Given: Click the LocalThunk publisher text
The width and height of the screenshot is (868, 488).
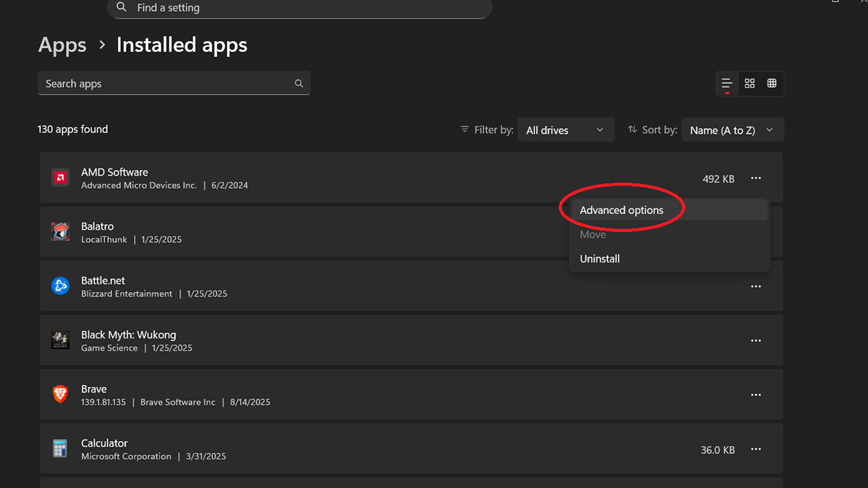Looking at the screenshot, I should click(104, 240).
